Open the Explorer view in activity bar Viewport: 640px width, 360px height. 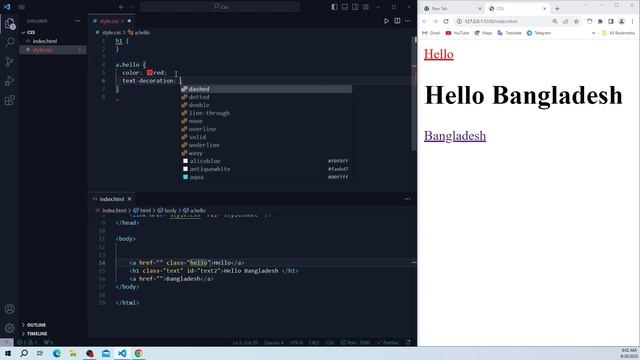click(x=10, y=23)
